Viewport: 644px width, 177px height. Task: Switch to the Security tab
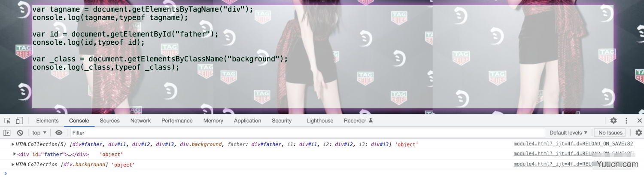tap(282, 121)
